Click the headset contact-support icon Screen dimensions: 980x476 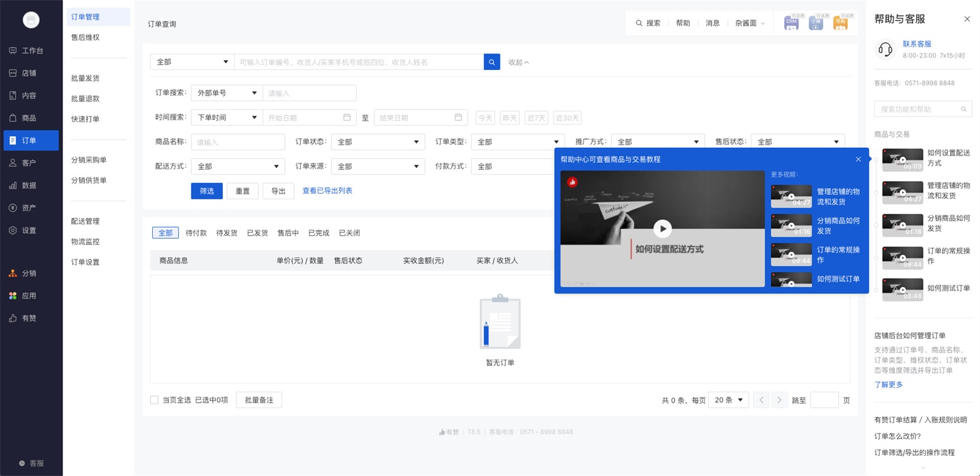[885, 49]
